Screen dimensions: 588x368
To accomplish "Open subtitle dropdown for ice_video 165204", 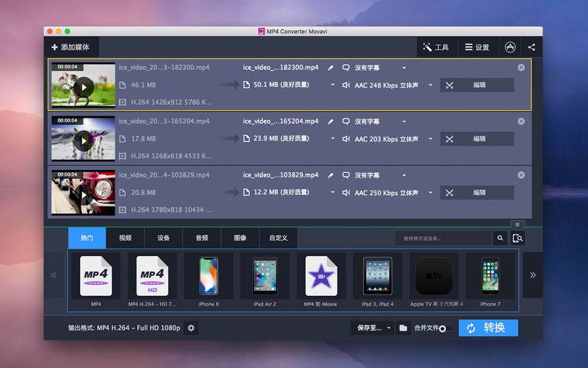I will coord(404,121).
